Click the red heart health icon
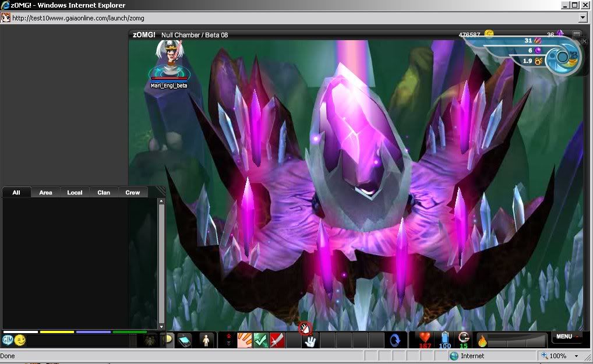Screen dimensions: 593x364 pos(425,337)
